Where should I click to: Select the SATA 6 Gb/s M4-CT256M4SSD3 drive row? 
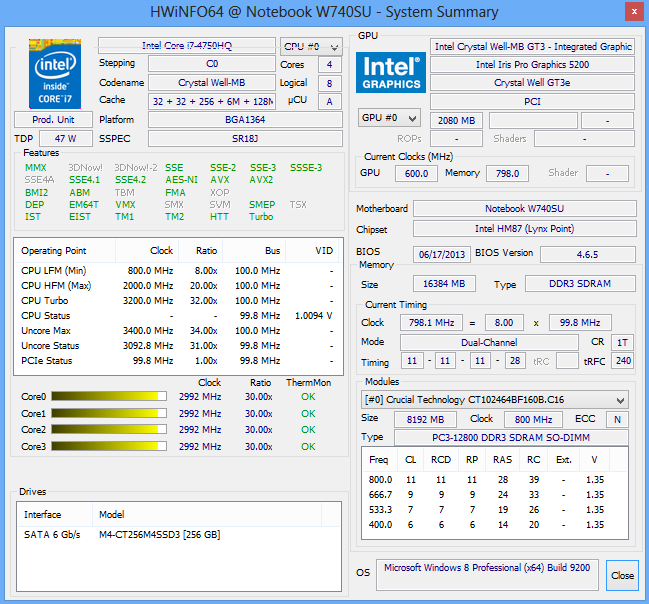click(x=179, y=534)
